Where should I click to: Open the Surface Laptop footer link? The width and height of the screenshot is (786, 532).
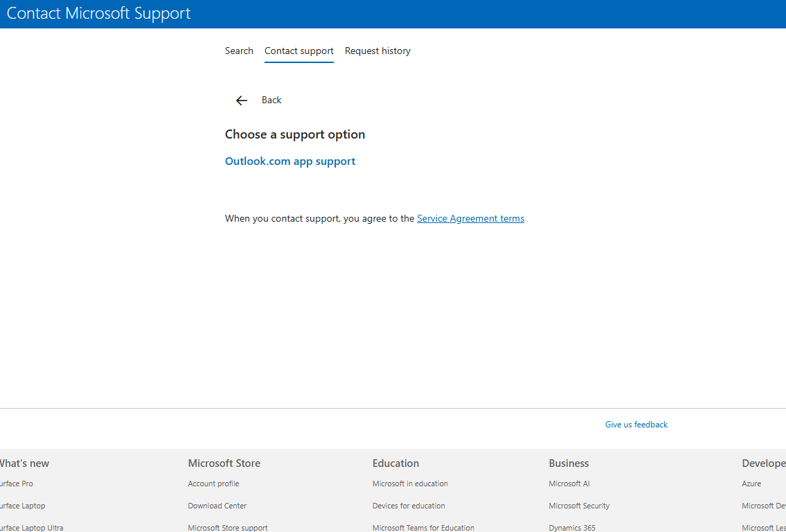[23, 506]
